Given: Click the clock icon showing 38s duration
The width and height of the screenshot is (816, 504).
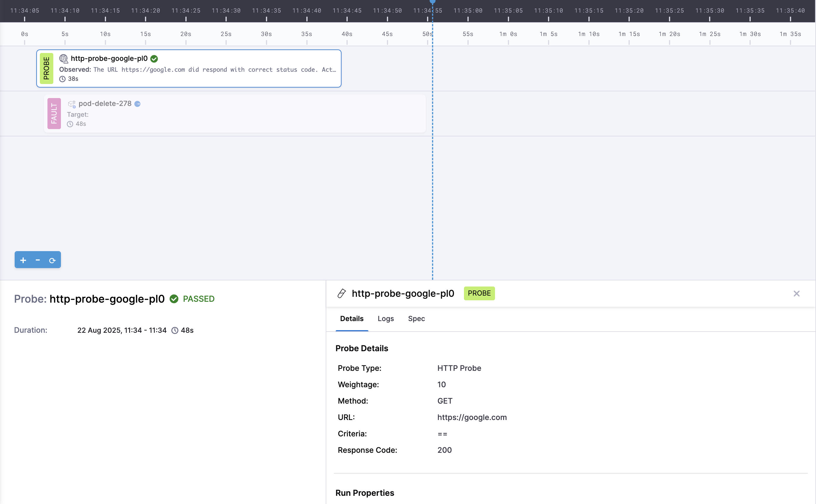Looking at the screenshot, I should (62, 79).
